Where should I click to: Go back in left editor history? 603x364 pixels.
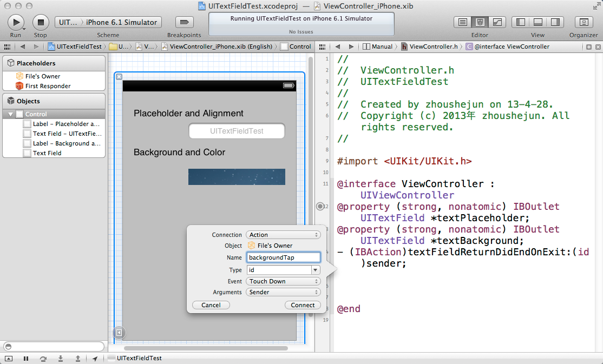click(x=23, y=47)
